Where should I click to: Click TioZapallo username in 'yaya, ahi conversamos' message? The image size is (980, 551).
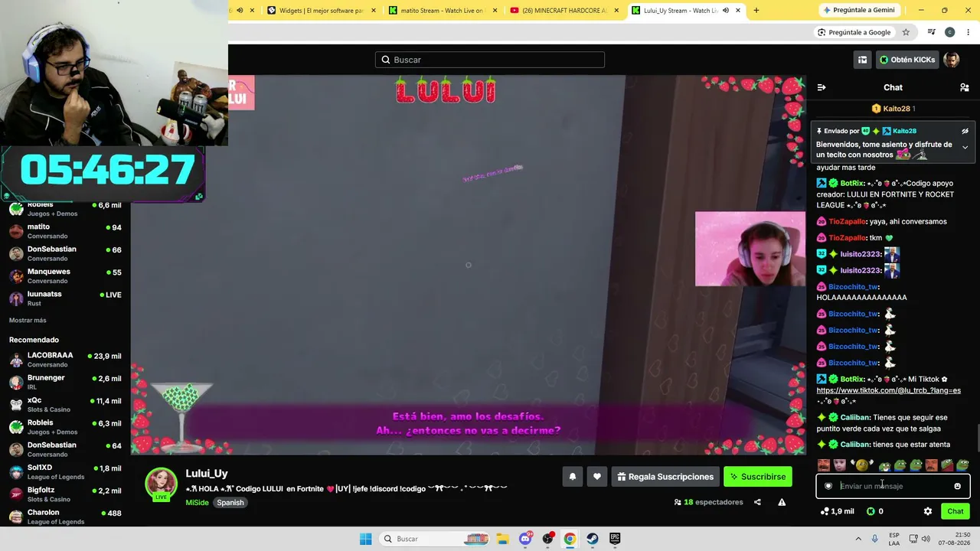847,222
